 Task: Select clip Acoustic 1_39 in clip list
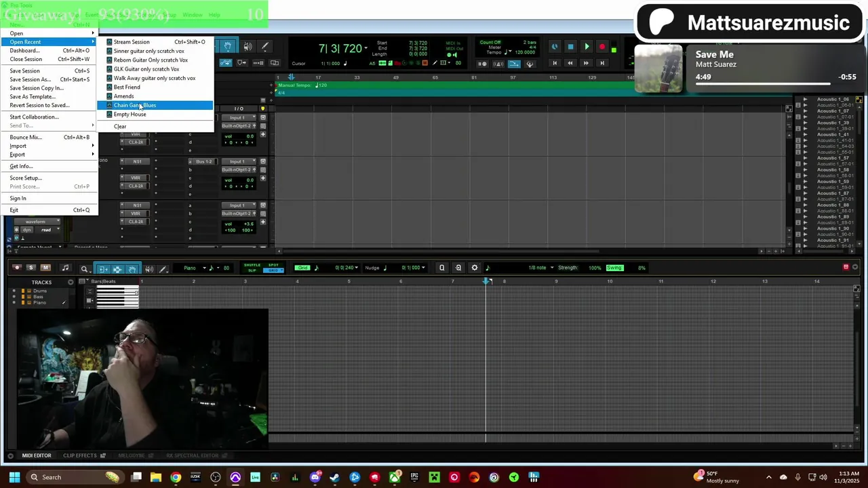833,123
